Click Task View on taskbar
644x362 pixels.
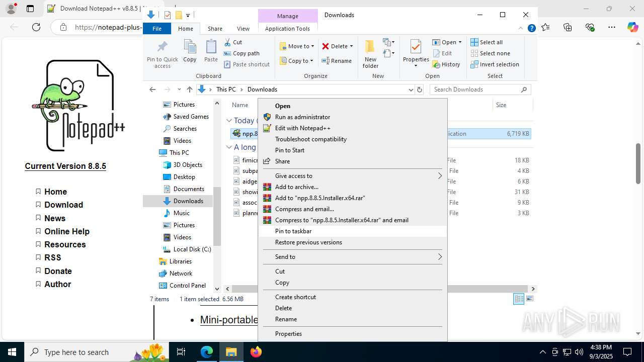[182, 352]
